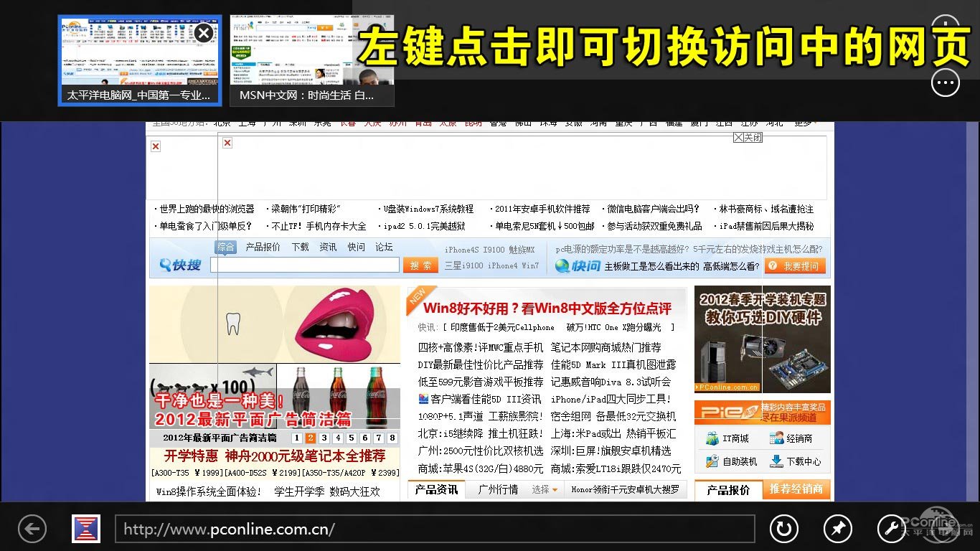Select the 快问 search tab
The height and width of the screenshot is (551, 980).
pos(356,247)
